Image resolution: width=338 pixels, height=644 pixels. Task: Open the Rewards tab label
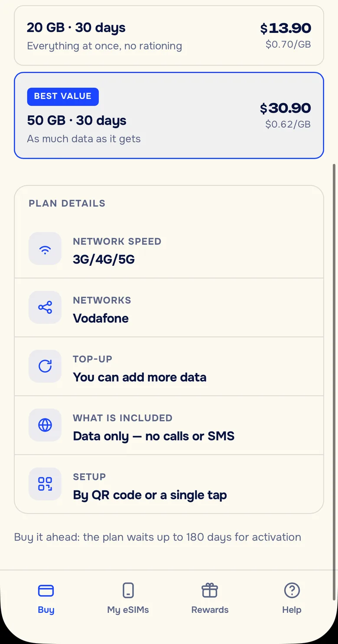click(x=210, y=610)
